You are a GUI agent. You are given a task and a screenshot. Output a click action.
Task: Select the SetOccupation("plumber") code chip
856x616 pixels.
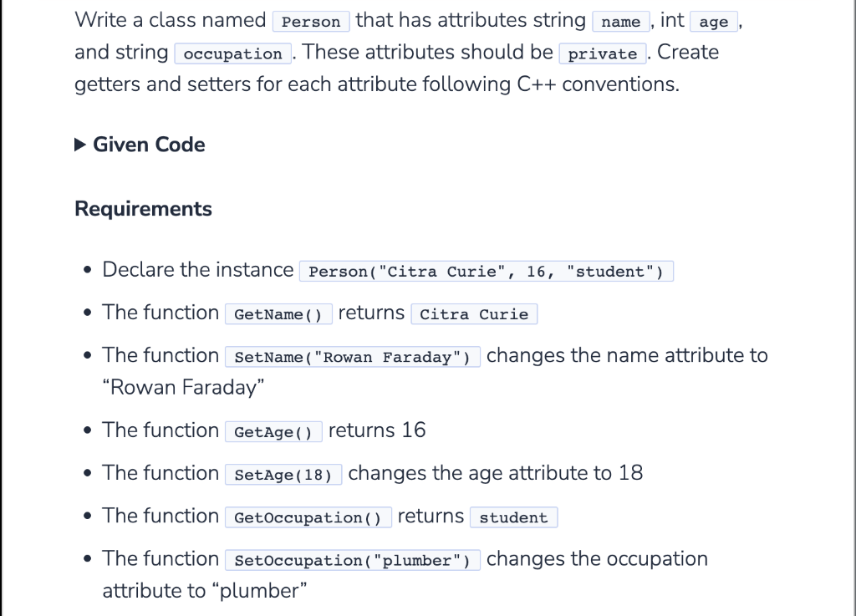(352, 560)
